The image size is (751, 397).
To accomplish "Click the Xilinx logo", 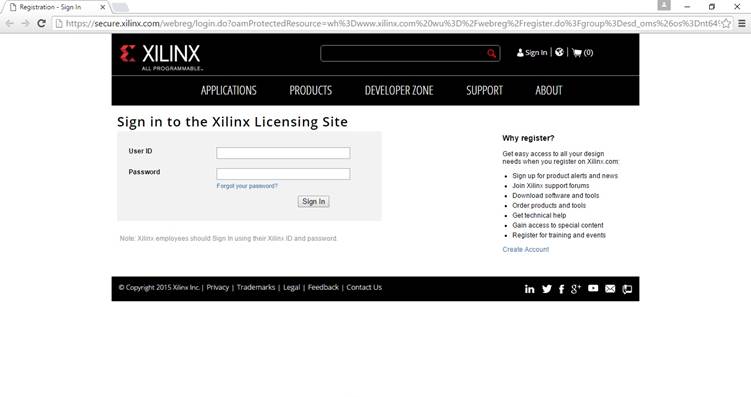I will (161, 57).
